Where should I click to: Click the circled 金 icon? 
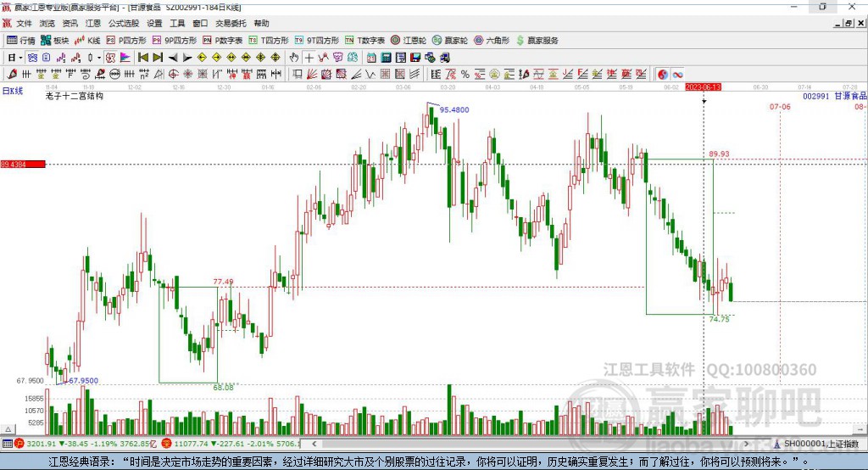(x=494, y=75)
